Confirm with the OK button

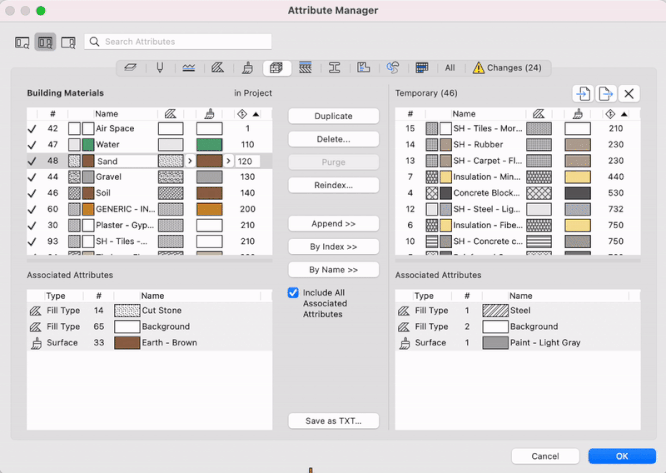[x=622, y=456]
